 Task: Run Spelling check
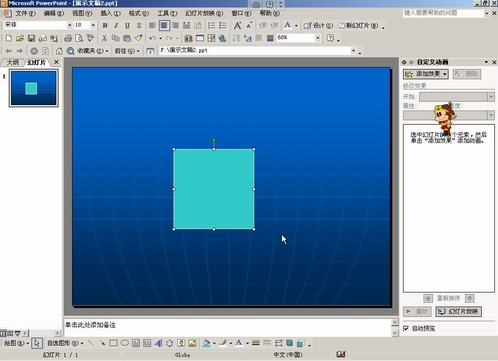90,38
